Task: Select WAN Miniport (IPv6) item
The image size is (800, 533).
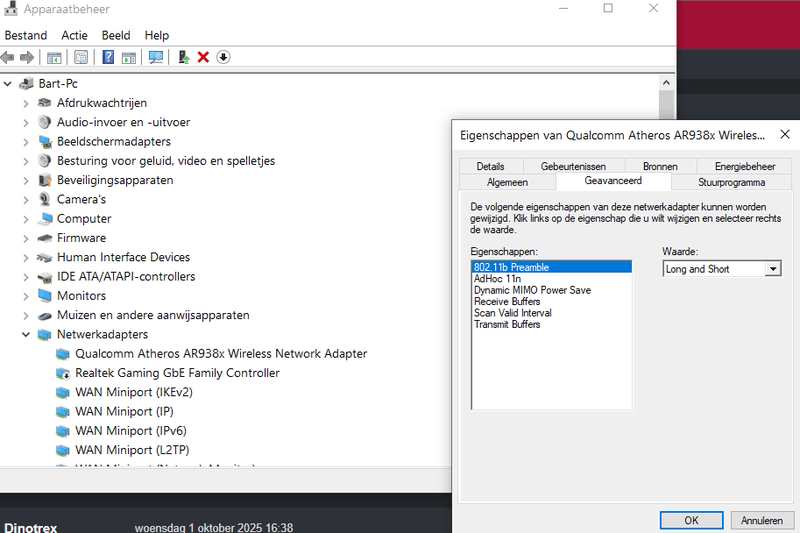Action: [131, 431]
